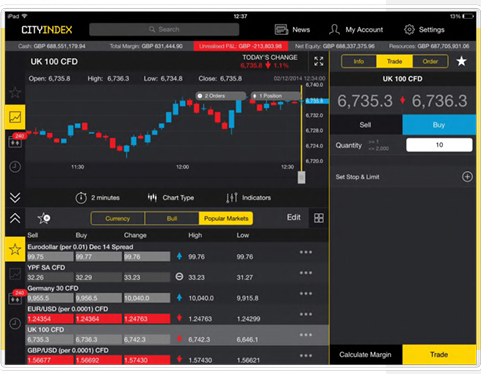Image resolution: width=481 pixels, height=374 pixels.
Task: Click Unrealised P&L red banner
Action: pyautogui.click(x=241, y=46)
